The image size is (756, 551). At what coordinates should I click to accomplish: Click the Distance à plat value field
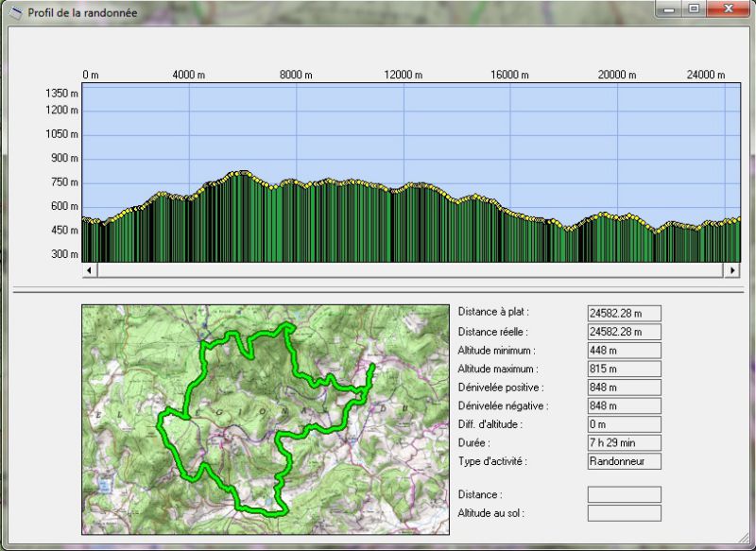(624, 314)
